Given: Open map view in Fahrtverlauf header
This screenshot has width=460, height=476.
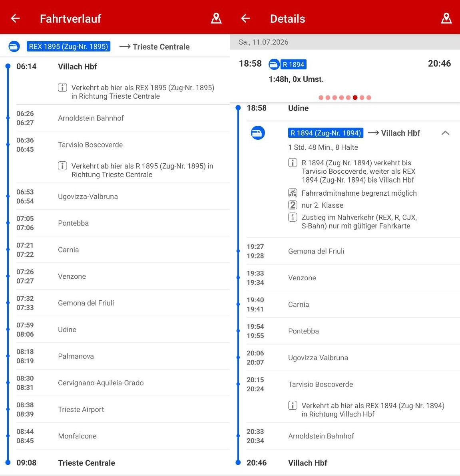Looking at the screenshot, I should point(216,18).
